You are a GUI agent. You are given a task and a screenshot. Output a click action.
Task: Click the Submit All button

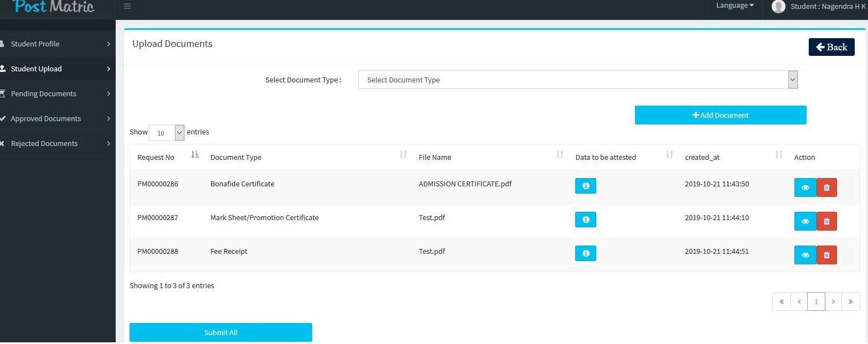click(x=221, y=332)
